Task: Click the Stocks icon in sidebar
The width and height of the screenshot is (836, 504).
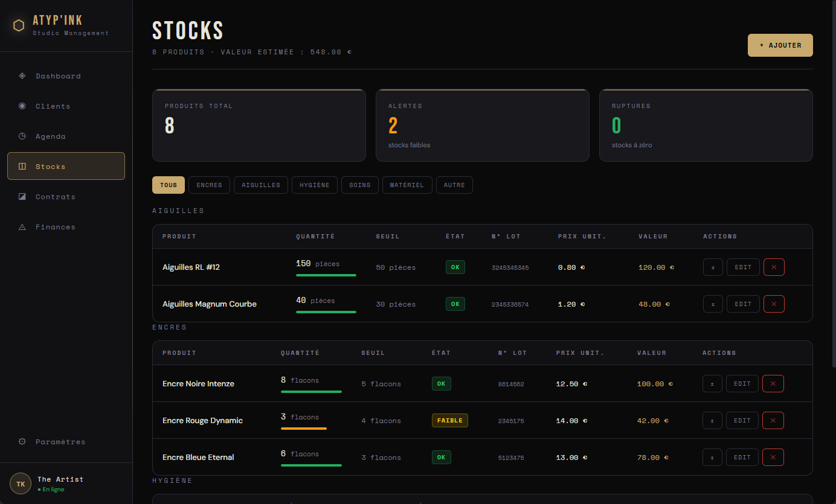Action: point(22,167)
